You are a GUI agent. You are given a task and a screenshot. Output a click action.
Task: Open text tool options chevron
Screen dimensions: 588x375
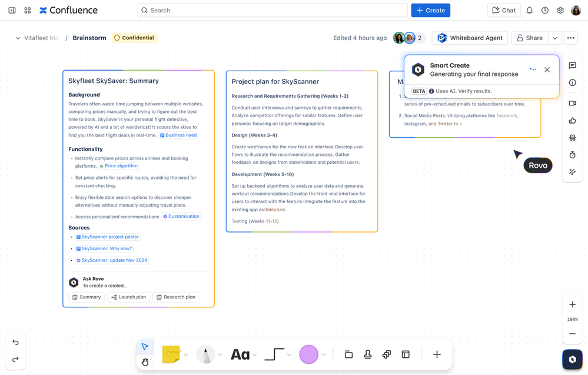click(x=255, y=355)
